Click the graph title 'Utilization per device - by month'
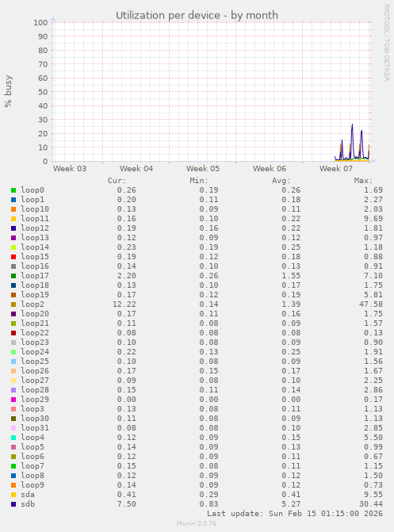Screen dimensions: 394x532 point(197,15)
